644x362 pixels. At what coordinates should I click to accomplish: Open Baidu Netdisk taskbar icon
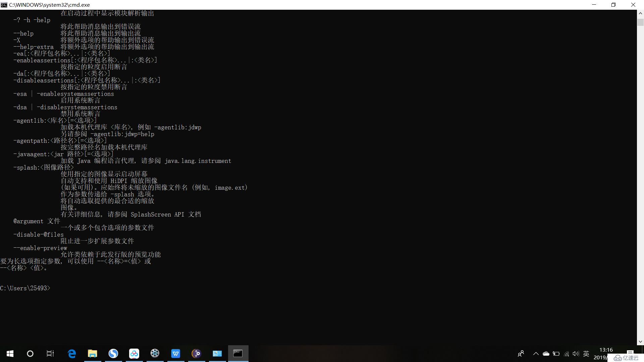(x=134, y=354)
